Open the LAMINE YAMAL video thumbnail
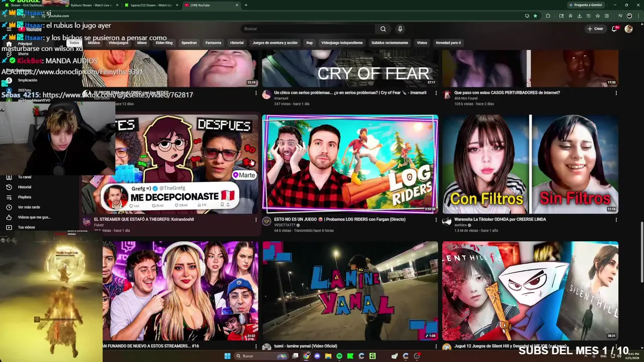The width and height of the screenshot is (644, 362). point(350,291)
